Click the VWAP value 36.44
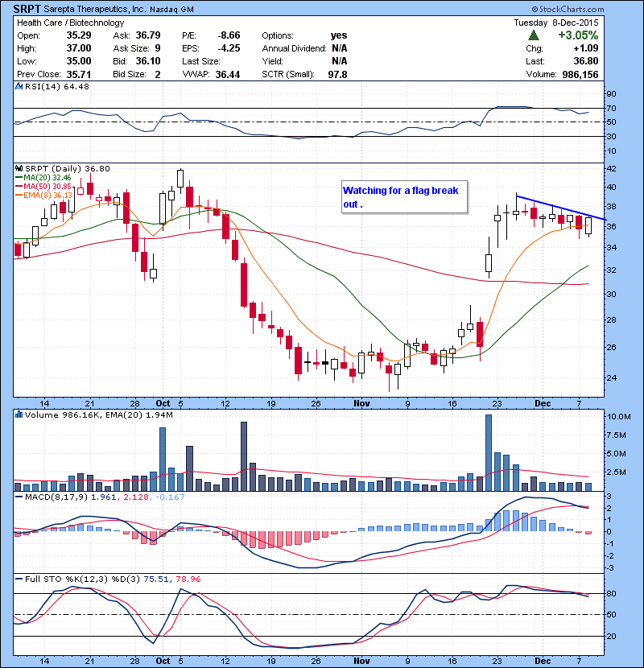The height and width of the screenshot is (668, 644). [x=228, y=74]
